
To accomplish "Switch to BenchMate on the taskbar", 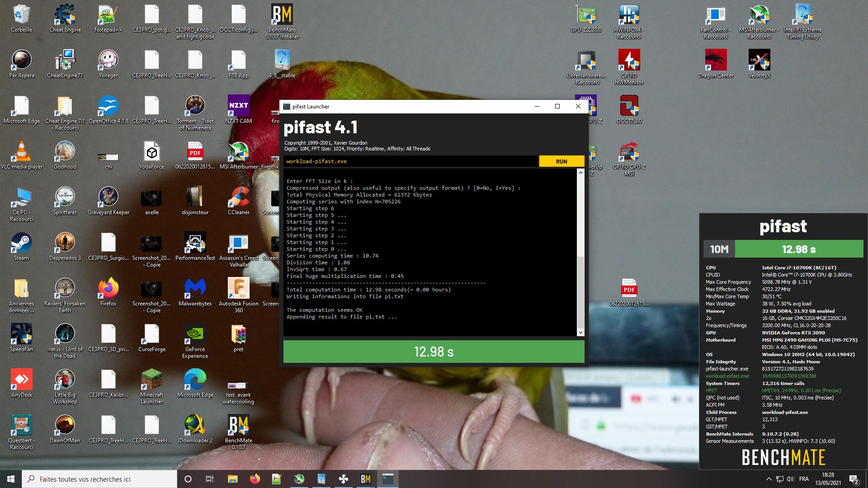I will [x=365, y=479].
